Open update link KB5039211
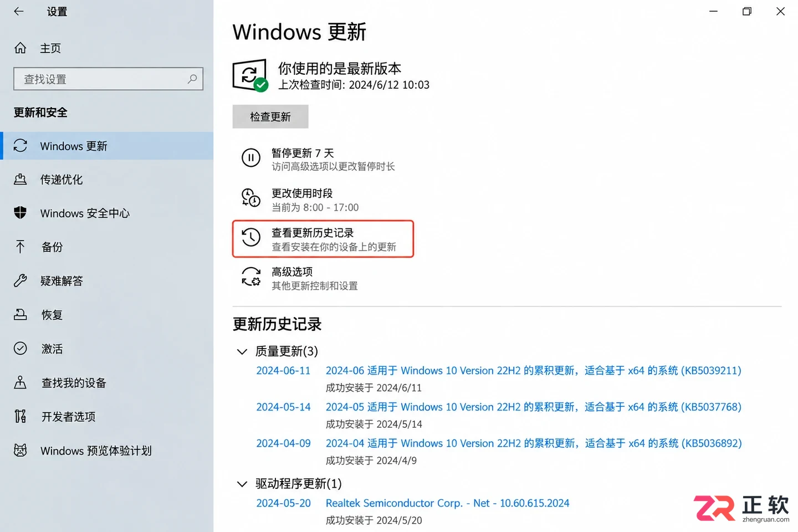The height and width of the screenshot is (532, 798). 533,370
